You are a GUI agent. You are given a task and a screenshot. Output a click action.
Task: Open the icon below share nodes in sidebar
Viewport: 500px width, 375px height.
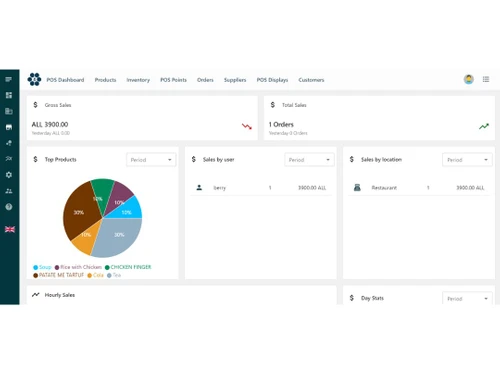9,159
